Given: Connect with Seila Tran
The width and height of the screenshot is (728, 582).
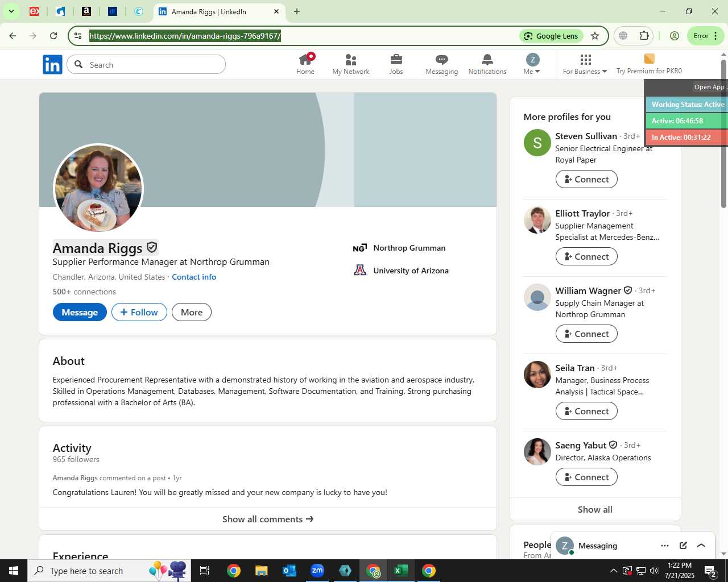Looking at the screenshot, I should tap(586, 411).
